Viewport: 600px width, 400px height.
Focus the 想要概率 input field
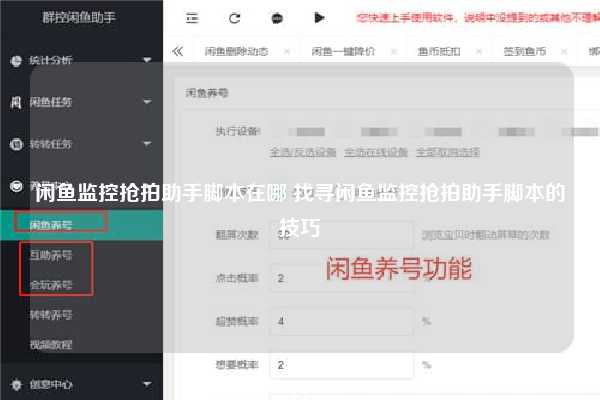pyautogui.click(x=342, y=365)
